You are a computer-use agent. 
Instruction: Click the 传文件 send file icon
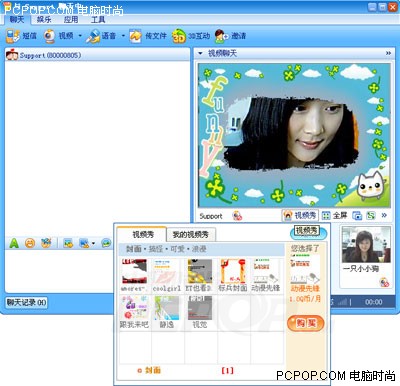(x=135, y=36)
